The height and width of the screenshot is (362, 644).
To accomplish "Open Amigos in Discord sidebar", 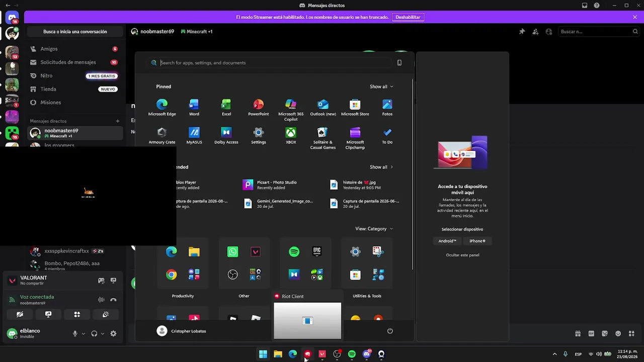I will [74, 49].
